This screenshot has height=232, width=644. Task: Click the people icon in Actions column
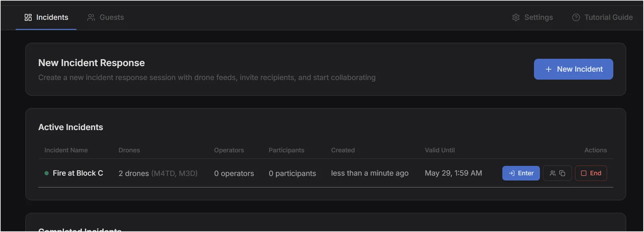pos(553,173)
